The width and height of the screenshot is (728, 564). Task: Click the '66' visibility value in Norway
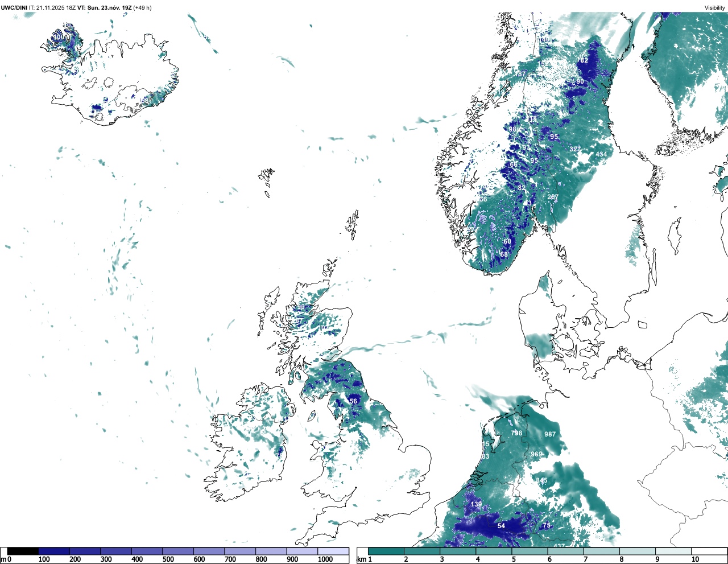(514, 165)
